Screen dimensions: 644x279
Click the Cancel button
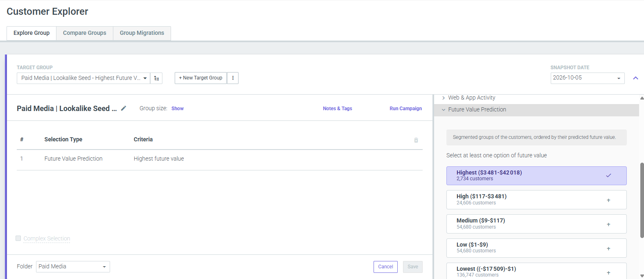[385, 267]
